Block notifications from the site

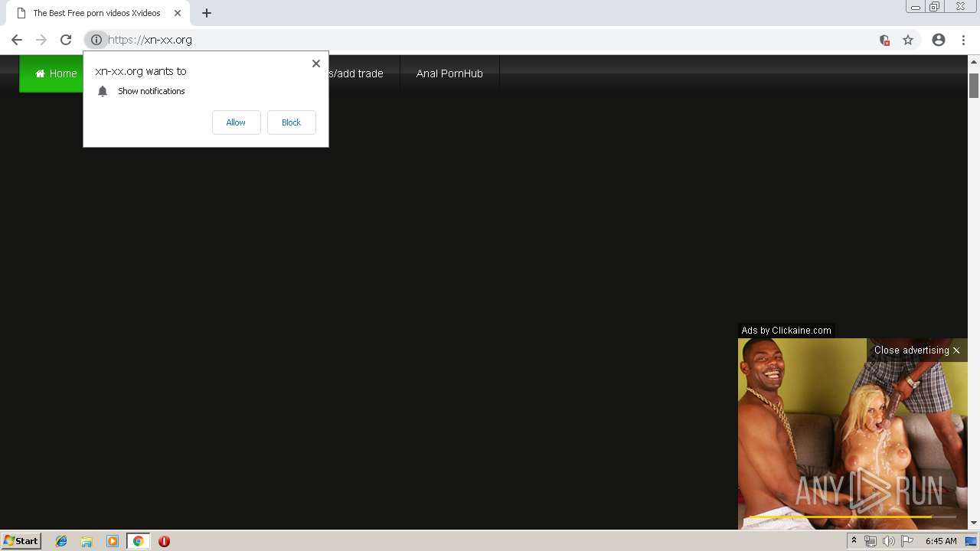click(x=291, y=122)
